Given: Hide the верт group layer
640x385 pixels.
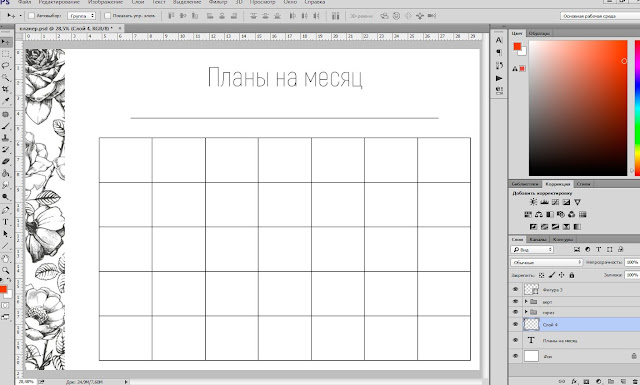Looking at the screenshot, I should tap(516, 301).
